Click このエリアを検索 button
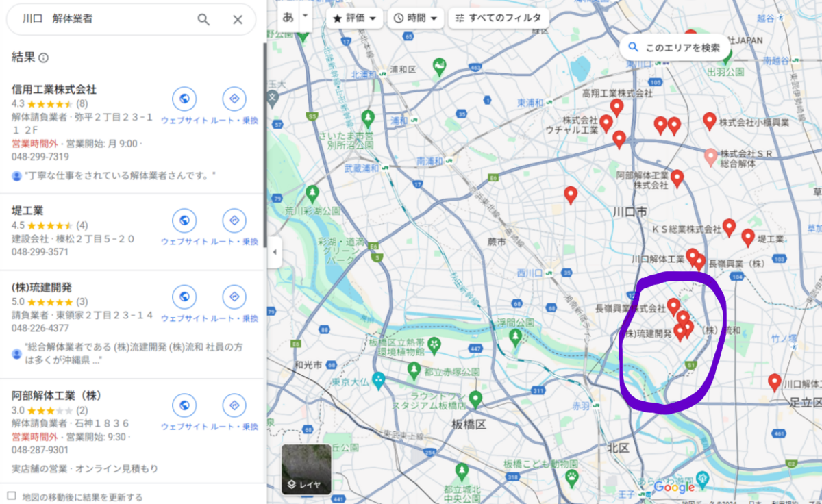Image resolution: width=822 pixels, height=504 pixels. point(674,47)
